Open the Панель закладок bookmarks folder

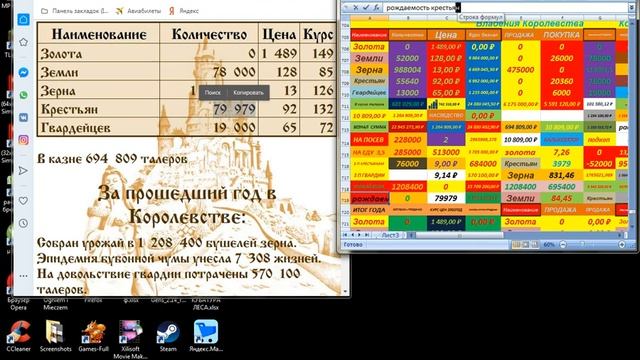[75, 11]
